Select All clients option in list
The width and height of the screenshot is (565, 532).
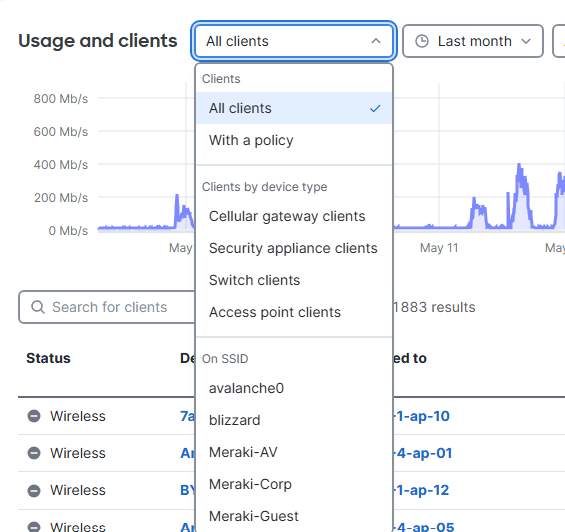click(x=294, y=108)
